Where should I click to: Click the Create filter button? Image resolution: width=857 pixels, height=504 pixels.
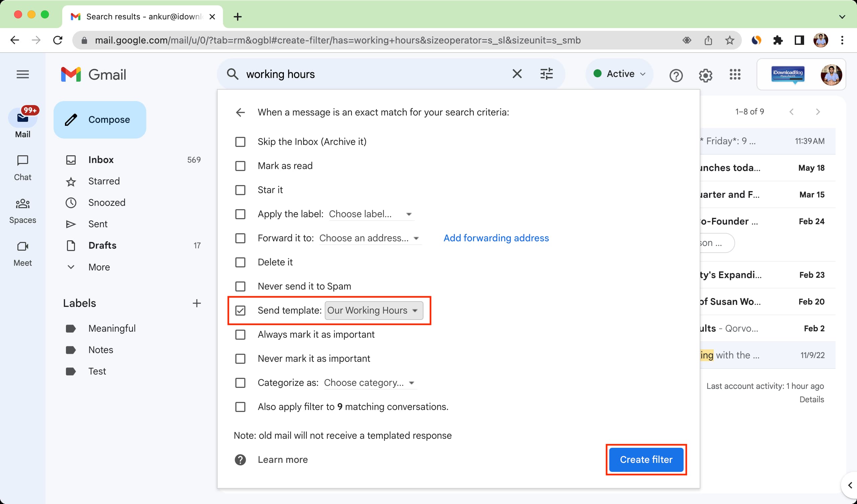[646, 459]
